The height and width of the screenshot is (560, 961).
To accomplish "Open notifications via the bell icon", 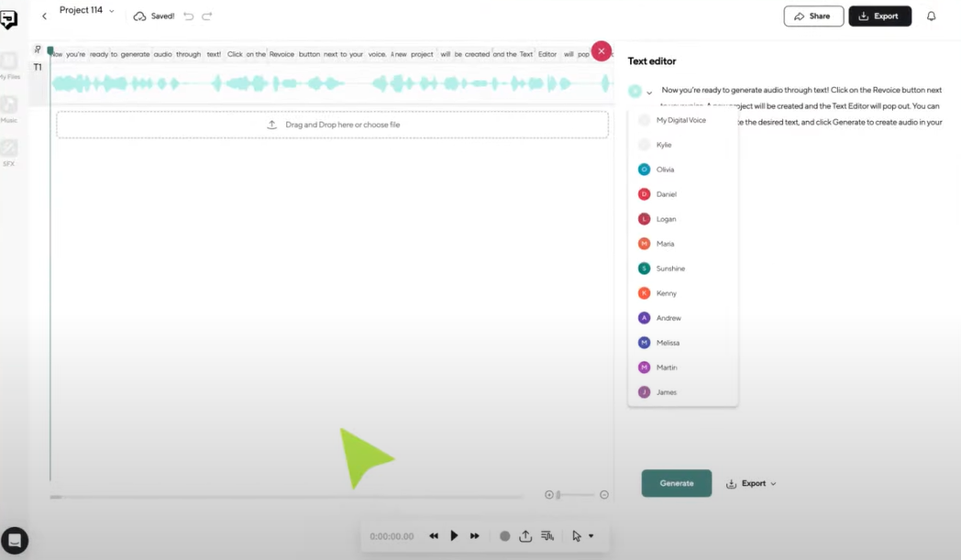I will pyautogui.click(x=932, y=16).
